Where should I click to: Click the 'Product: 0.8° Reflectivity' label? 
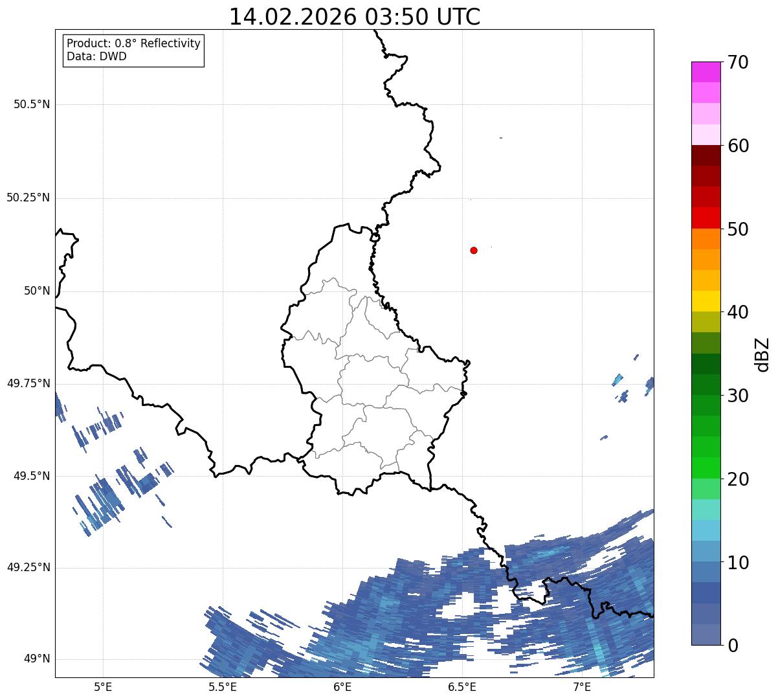point(133,43)
